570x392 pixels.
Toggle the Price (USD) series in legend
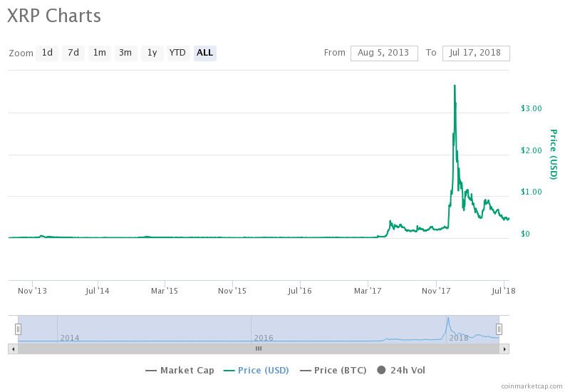(256, 371)
